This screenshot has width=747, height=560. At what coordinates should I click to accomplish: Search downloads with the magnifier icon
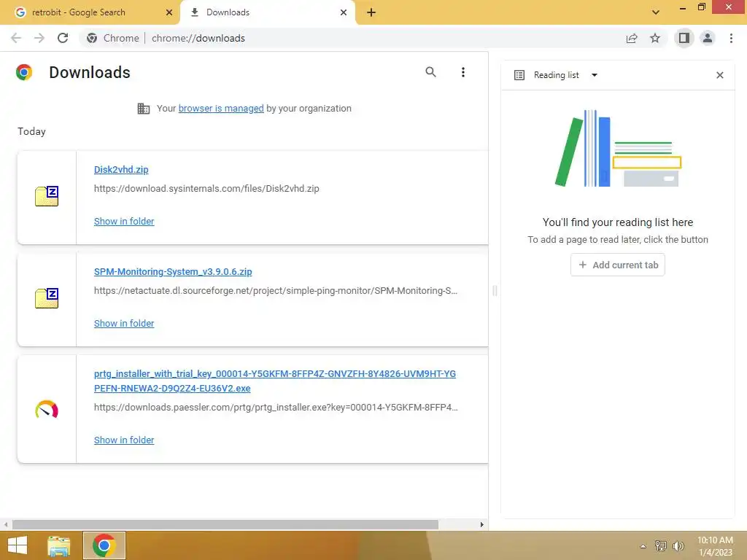pyautogui.click(x=430, y=72)
